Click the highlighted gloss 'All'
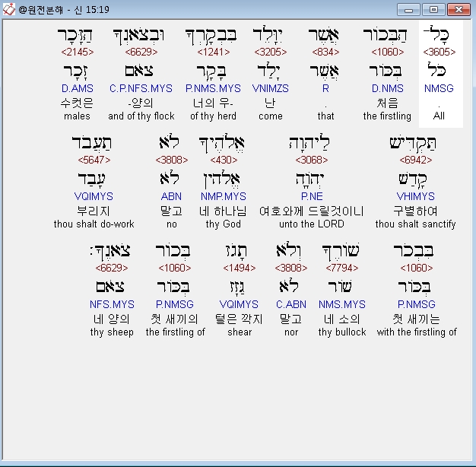The width and height of the screenshot is (476, 467). click(x=439, y=116)
